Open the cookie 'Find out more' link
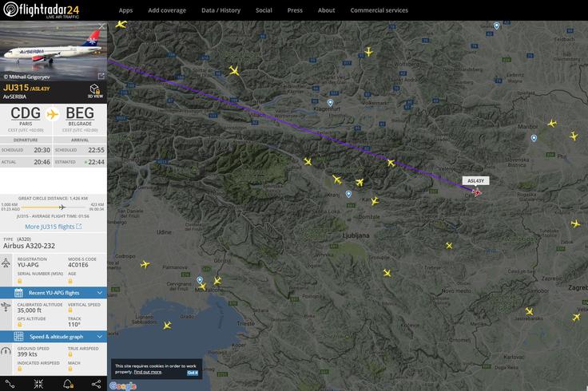This screenshot has width=588, height=391. coord(148,372)
